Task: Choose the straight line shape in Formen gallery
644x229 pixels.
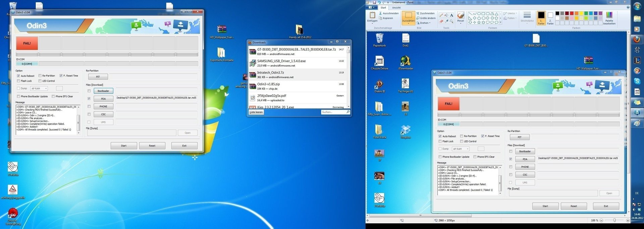Action: (x=470, y=14)
